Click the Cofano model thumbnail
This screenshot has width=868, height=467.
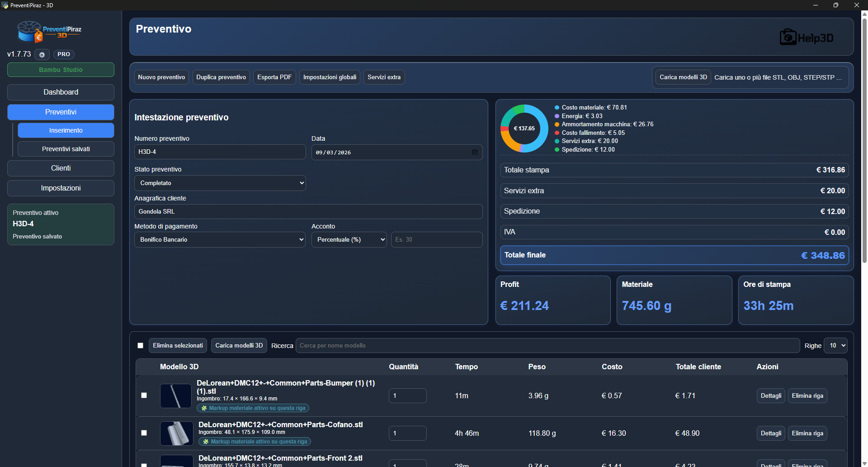click(176, 434)
